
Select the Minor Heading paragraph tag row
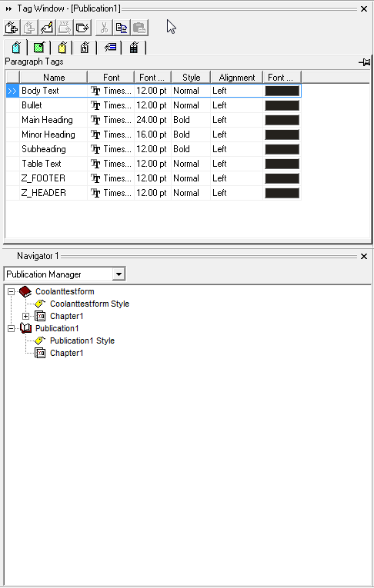tap(154, 135)
